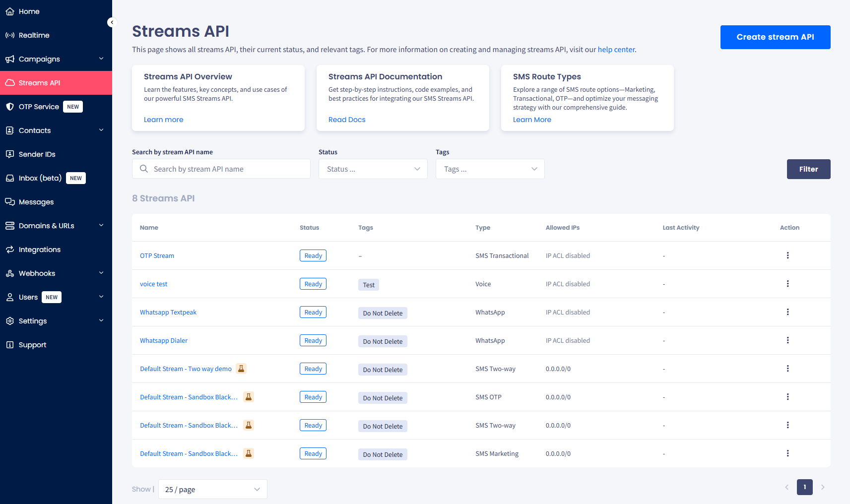Image resolution: width=850 pixels, height=504 pixels.
Task: Select Streams API in sidebar menu
Action: click(x=56, y=83)
